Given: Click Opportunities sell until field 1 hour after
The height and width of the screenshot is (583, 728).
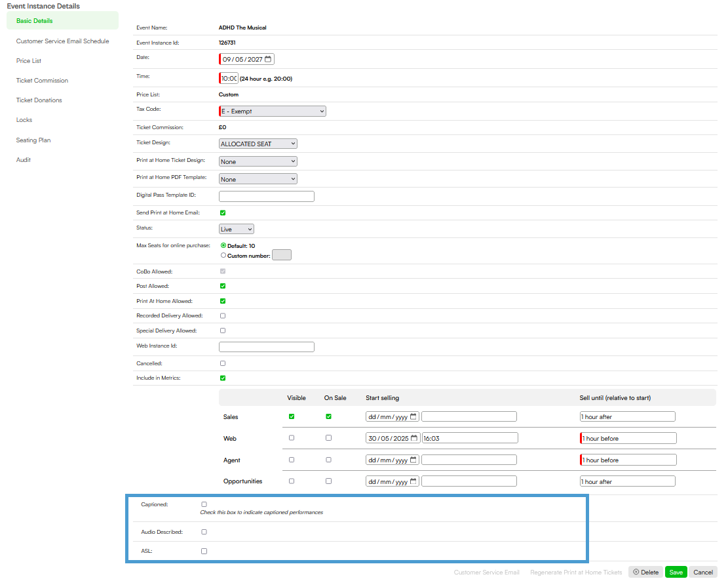Looking at the screenshot, I should click(627, 481).
